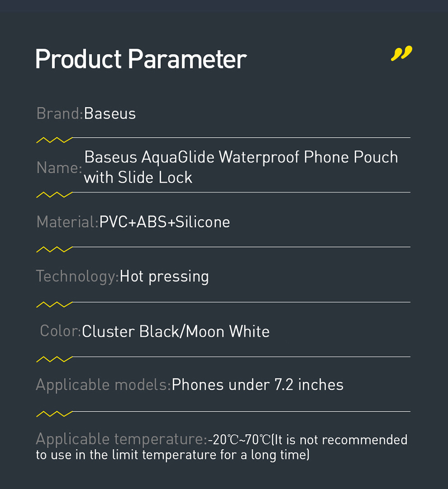The image size is (448, 489).
Task: Click the "Baseus AquaGlide Waterproof Phone Pouch" text
Action: point(241,157)
